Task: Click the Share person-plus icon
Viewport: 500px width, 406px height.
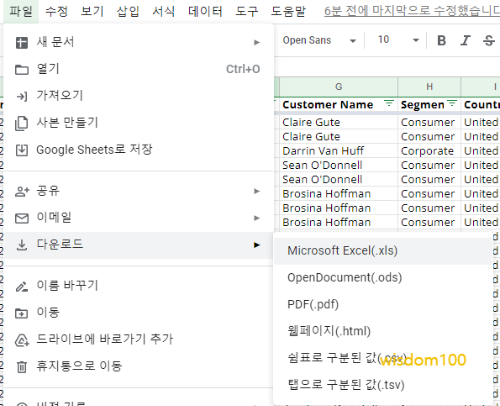Action: point(22,191)
